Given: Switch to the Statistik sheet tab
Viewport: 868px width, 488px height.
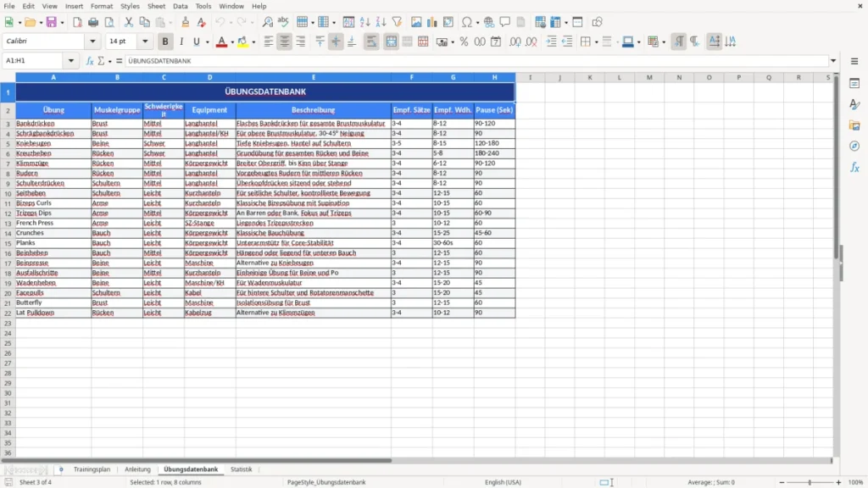Looking at the screenshot, I should point(242,469).
